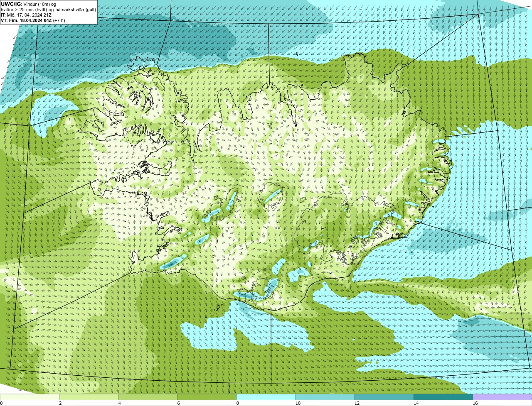Click the "6" scale label
Viewport: 532px width, 406px height.
tap(178, 403)
